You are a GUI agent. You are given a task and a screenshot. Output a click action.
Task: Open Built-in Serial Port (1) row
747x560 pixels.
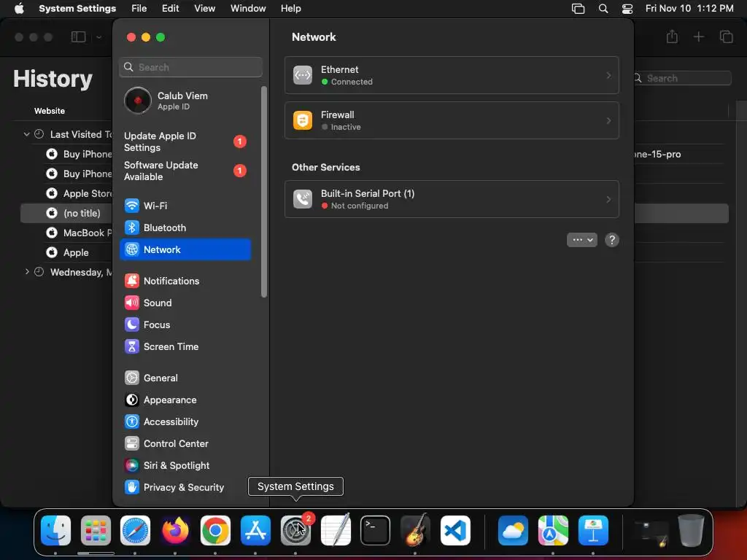click(x=452, y=199)
